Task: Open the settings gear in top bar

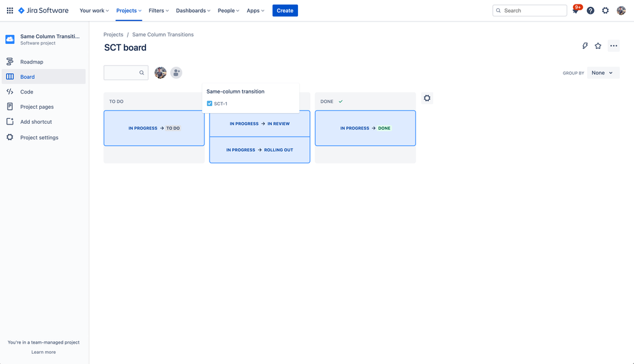Action: (605, 11)
